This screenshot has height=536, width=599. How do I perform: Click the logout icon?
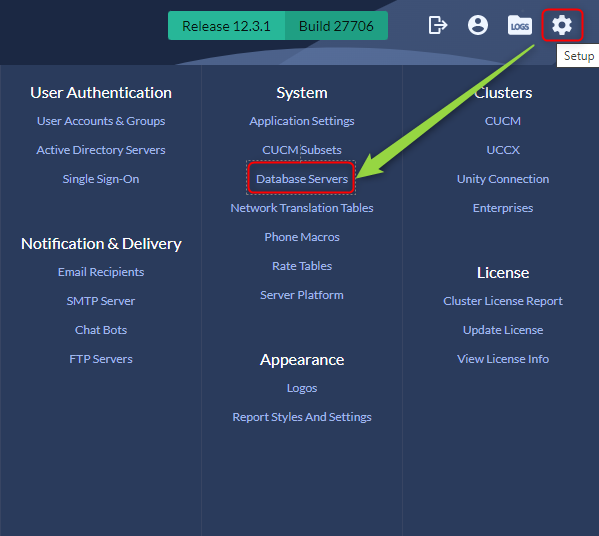437,25
